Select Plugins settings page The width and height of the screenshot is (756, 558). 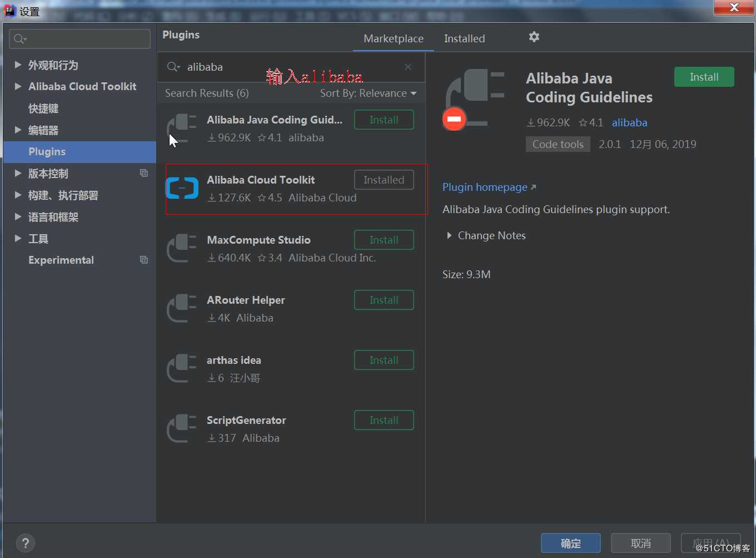click(79, 151)
